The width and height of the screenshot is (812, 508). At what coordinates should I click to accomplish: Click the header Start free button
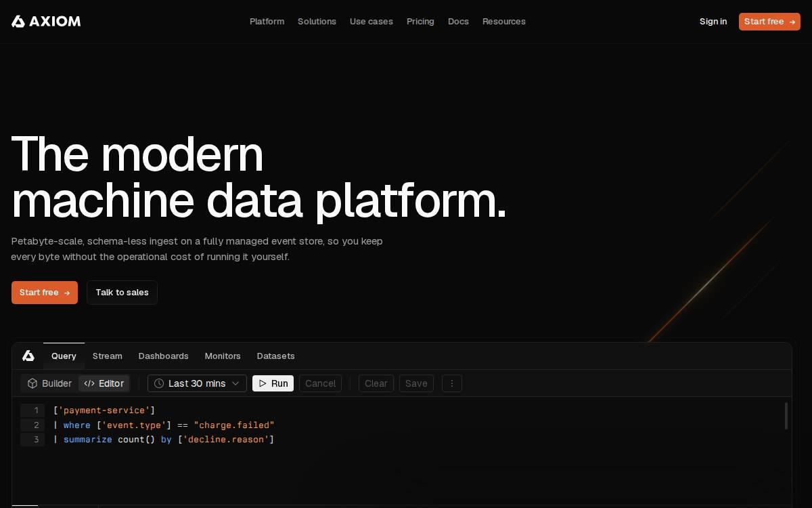pyautogui.click(x=769, y=22)
